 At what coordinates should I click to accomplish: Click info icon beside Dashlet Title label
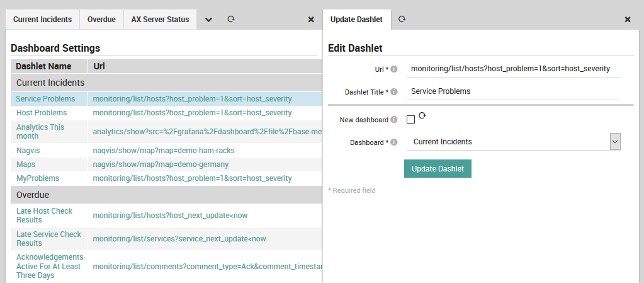tap(394, 91)
